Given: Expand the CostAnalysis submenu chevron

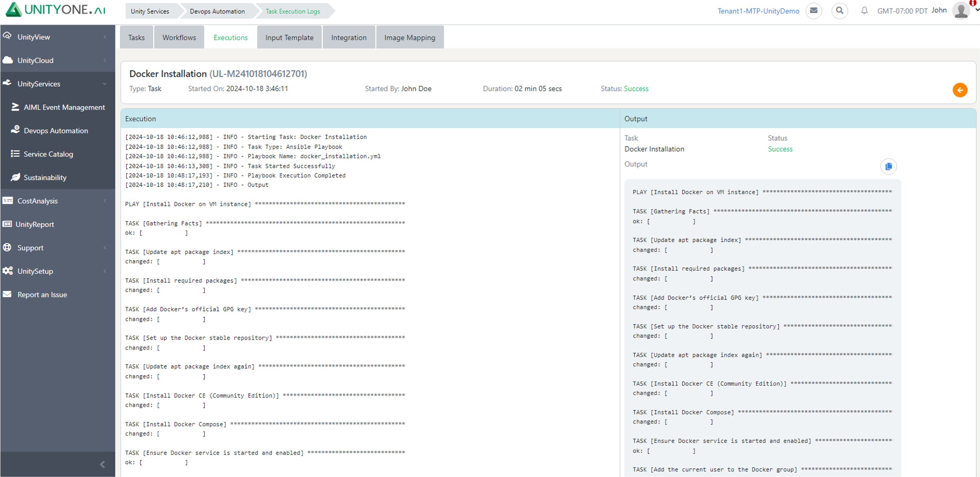Looking at the screenshot, I should click(105, 201).
